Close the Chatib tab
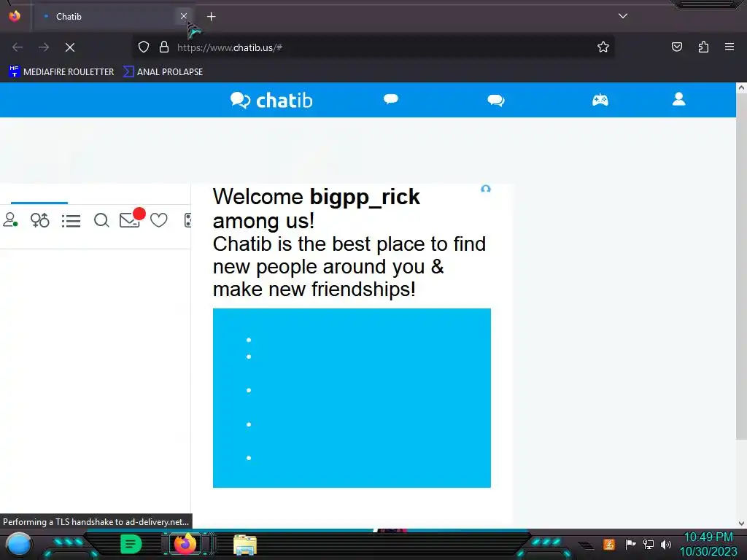Viewport: 747px width, 560px height. tap(183, 16)
